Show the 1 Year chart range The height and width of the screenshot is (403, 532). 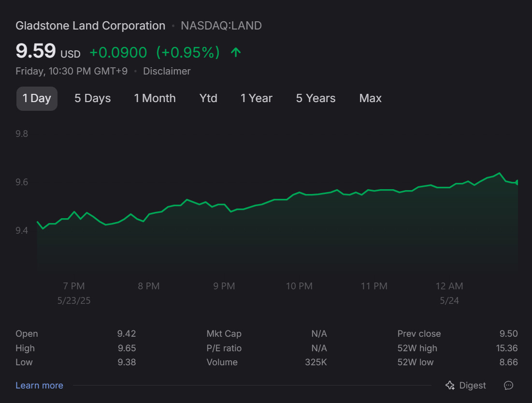point(257,99)
